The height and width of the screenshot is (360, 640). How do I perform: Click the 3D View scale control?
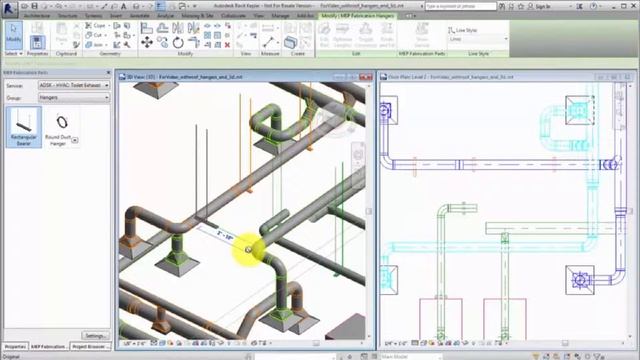pyautogui.click(x=134, y=343)
